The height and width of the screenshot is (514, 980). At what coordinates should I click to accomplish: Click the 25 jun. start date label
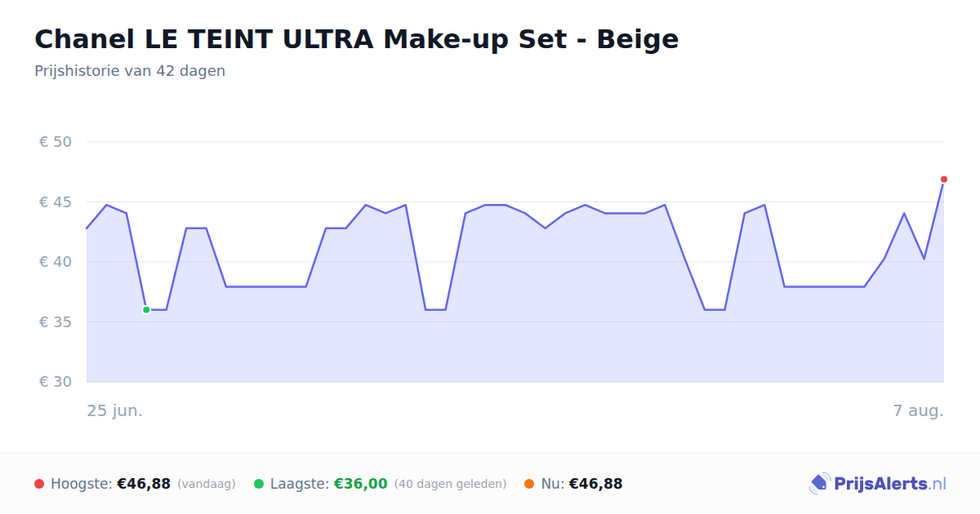[115, 410]
